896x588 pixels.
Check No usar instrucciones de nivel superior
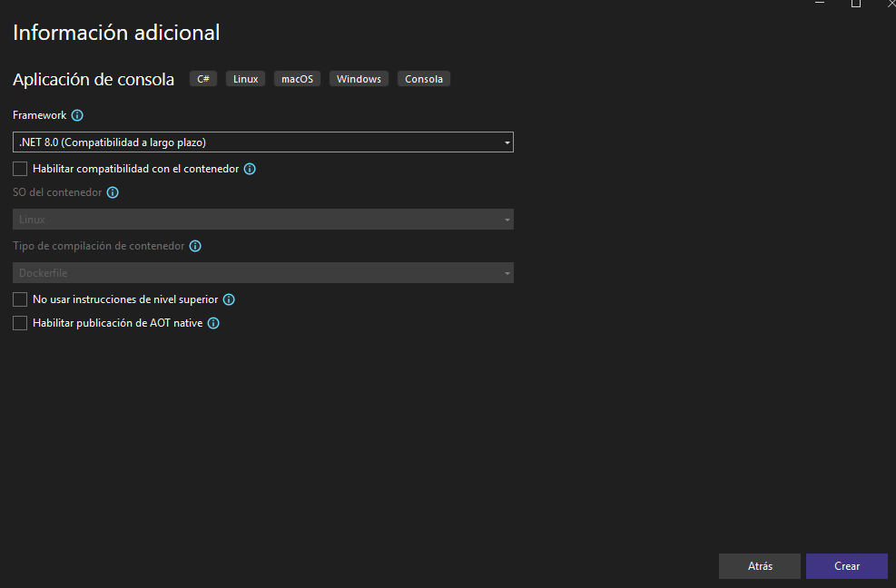pos(20,299)
